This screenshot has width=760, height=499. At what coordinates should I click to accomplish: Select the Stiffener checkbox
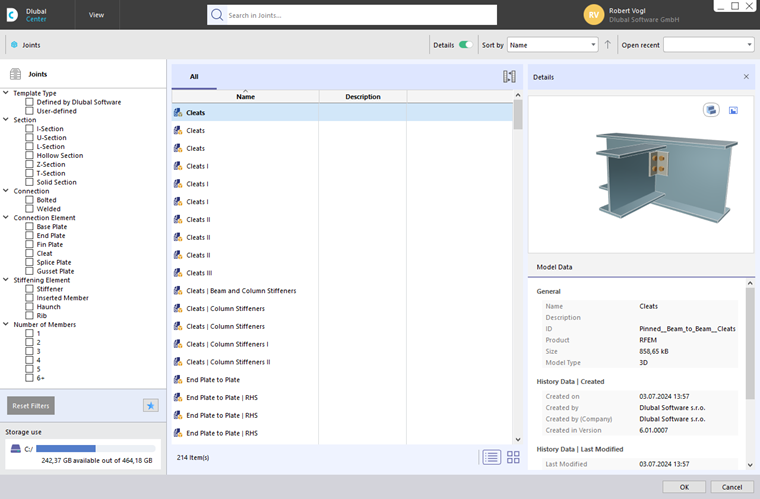pyautogui.click(x=30, y=289)
